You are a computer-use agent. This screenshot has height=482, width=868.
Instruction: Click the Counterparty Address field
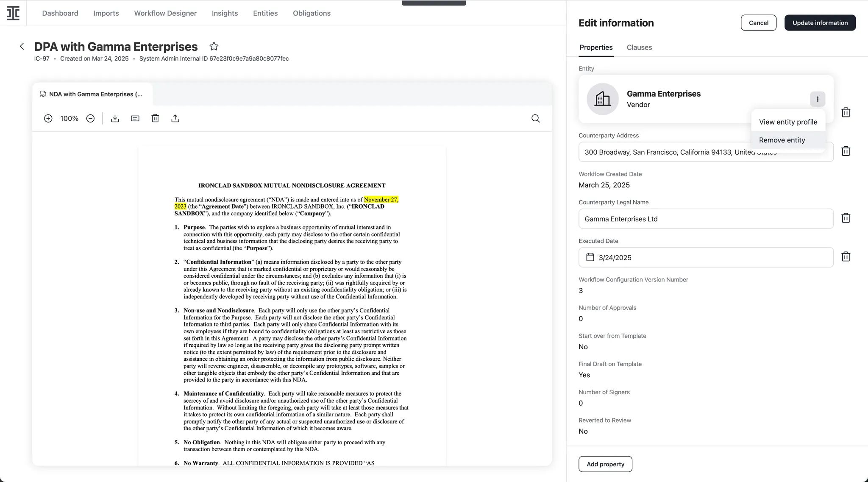[705, 152]
